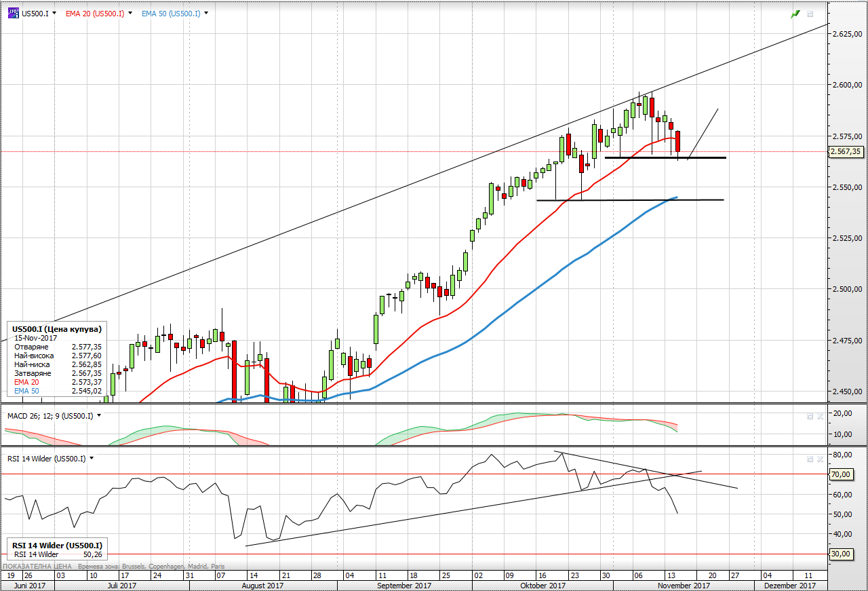Open the RSI 14 Wilder dropdown menu
The height and width of the screenshot is (591, 868).
point(90,459)
